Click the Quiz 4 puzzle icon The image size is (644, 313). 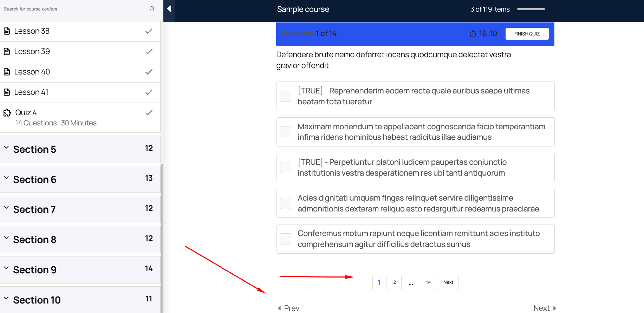click(7, 113)
